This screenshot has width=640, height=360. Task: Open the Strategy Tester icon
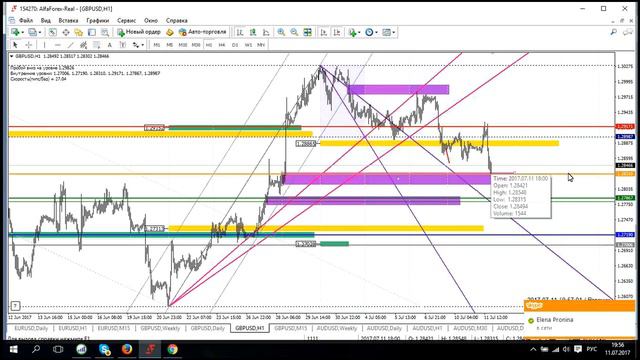105,32
